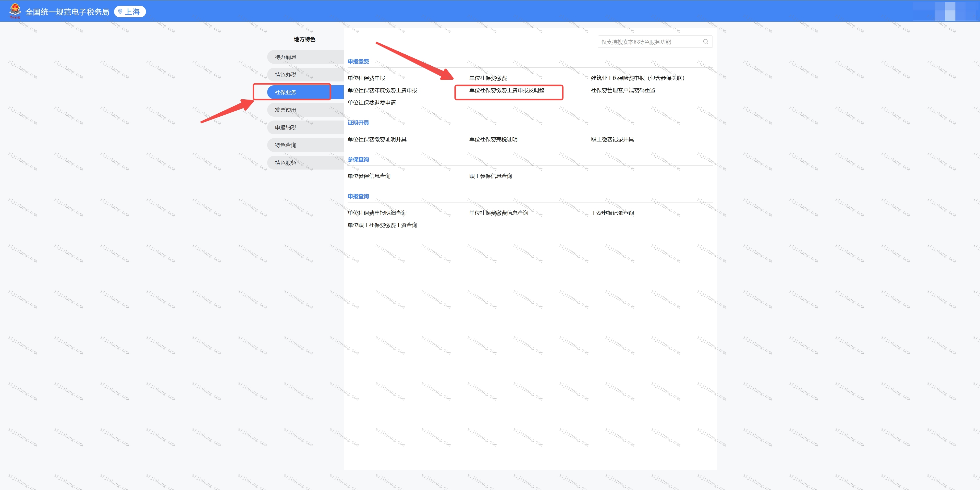The height and width of the screenshot is (490, 980).
Task: Select the 社保业务 sidebar item
Action: click(305, 92)
